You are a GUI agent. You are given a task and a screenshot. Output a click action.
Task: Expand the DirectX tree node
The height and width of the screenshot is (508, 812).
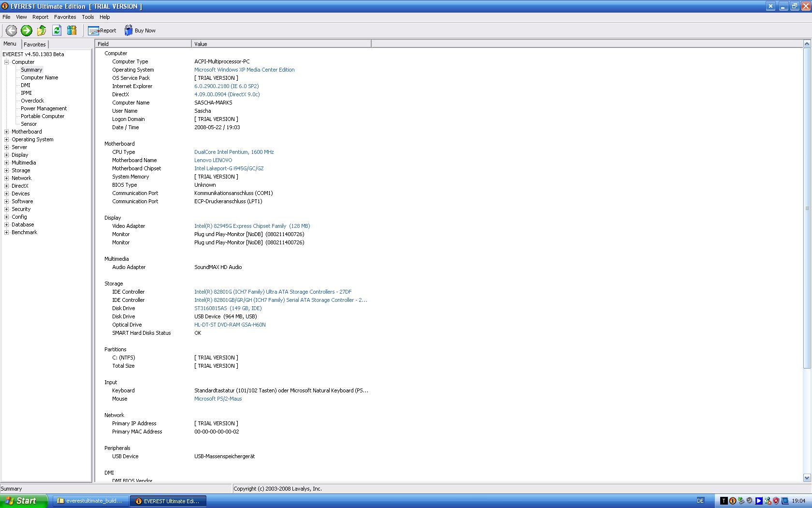(7, 186)
